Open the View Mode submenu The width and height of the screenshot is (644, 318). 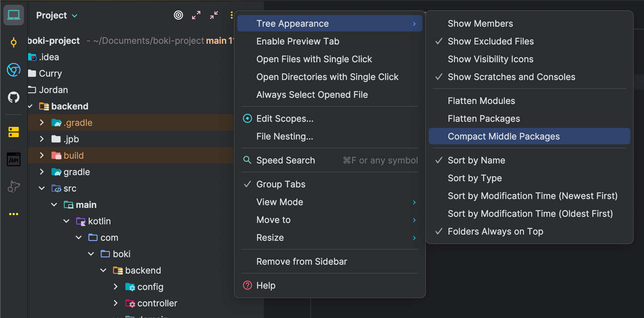click(x=280, y=202)
